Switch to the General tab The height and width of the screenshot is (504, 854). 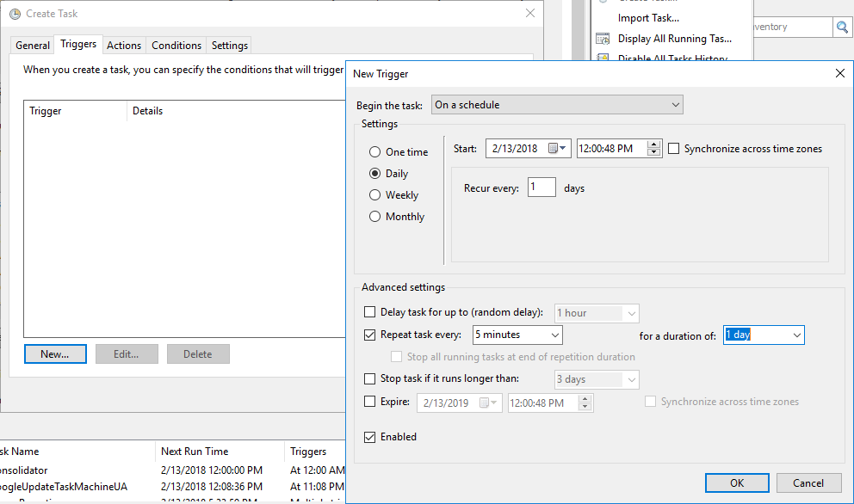tap(33, 46)
